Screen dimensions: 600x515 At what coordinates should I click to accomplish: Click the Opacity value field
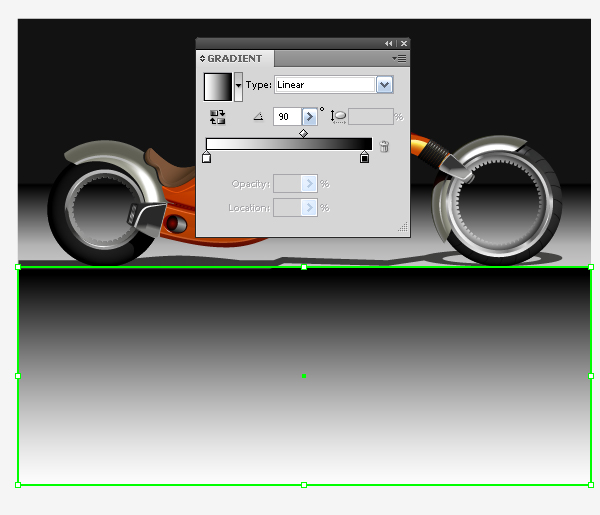point(287,184)
